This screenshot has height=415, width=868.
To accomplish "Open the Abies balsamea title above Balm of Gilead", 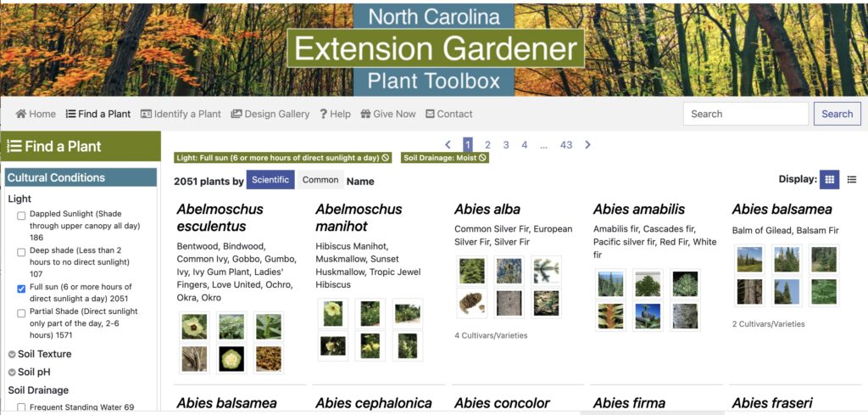I will point(782,210).
